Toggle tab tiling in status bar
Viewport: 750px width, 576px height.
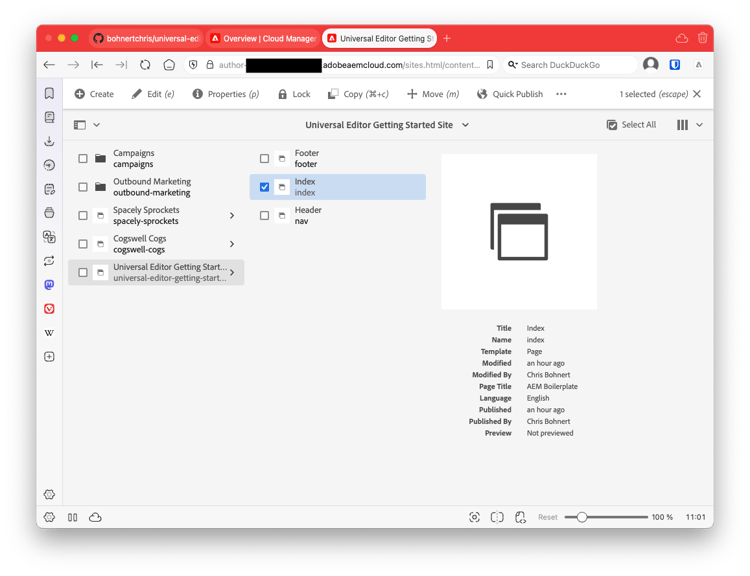[497, 517]
